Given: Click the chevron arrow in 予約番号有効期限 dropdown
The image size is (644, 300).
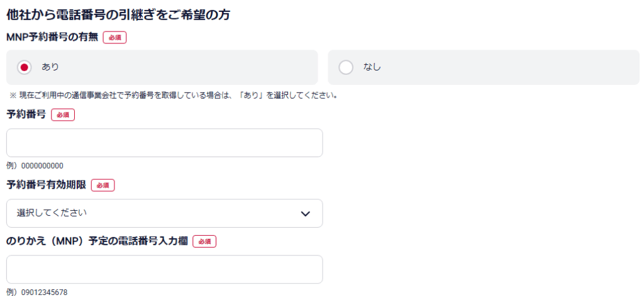Looking at the screenshot, I should click(x=306, y=213).
